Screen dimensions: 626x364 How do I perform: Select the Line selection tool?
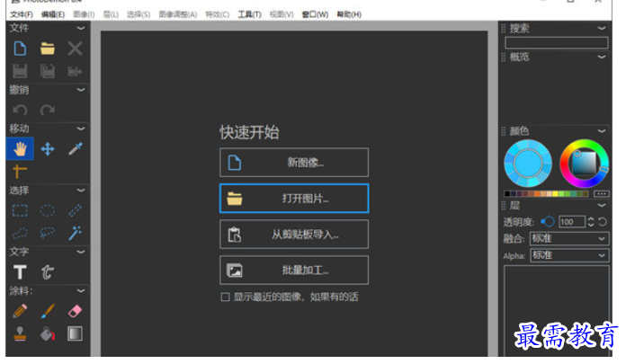[75, 210]
